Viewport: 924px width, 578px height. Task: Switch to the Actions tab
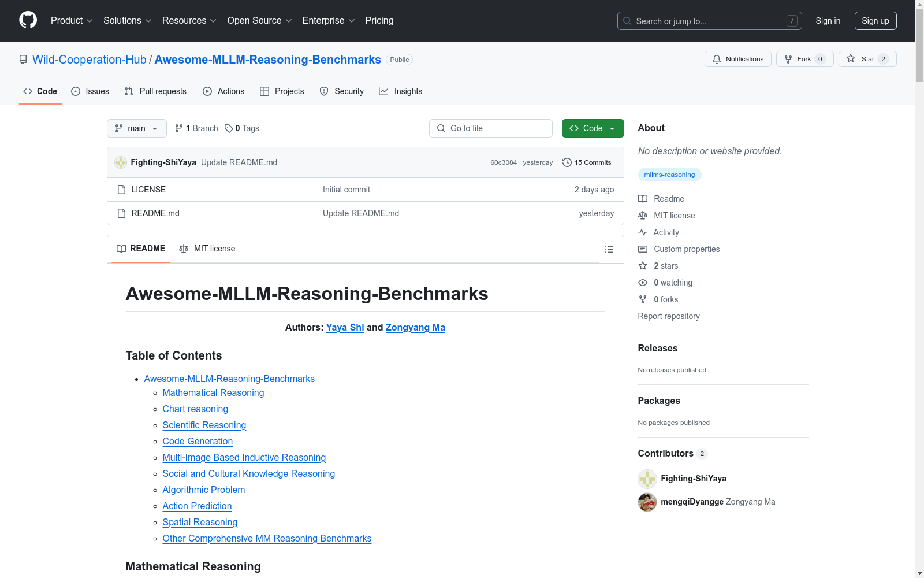point(223,91)
